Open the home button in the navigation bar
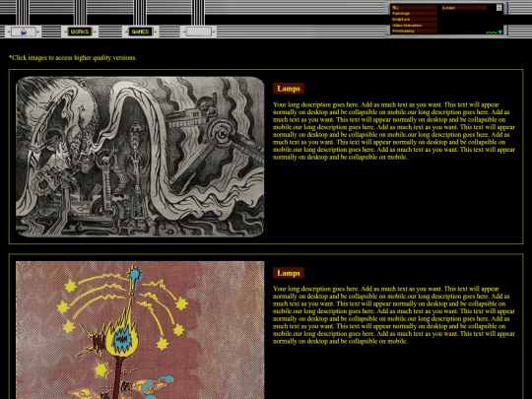 point(24,32)
